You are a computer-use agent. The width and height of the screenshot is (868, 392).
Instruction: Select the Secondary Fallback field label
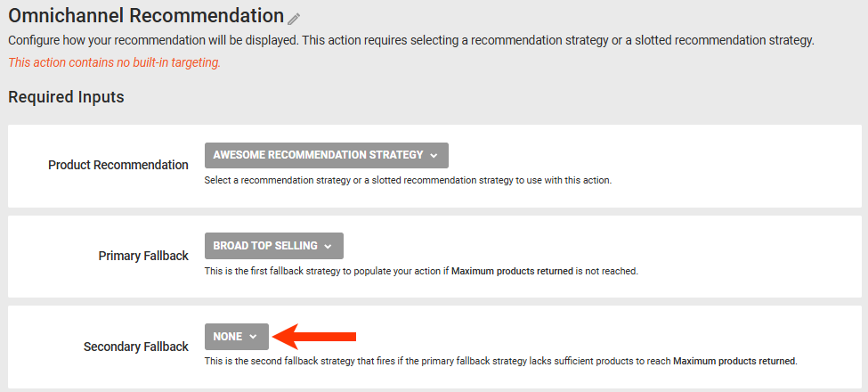(x=136, y=347)
